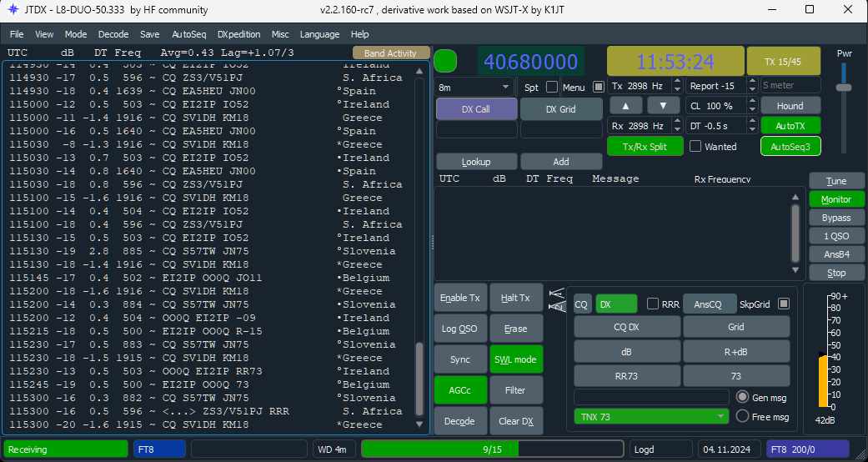Screen dimensions: 868x462
Task: Click the input field under DX Call
Action: (477, 129)
